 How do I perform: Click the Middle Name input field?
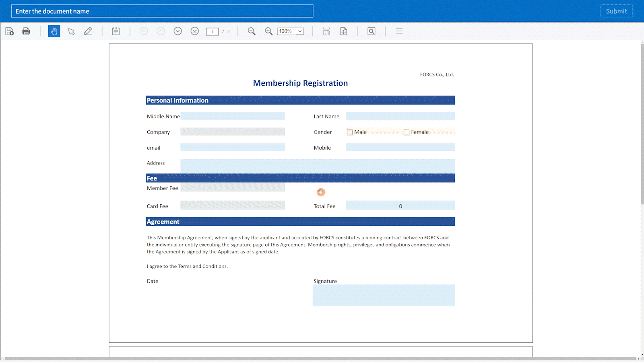[233, 116]
